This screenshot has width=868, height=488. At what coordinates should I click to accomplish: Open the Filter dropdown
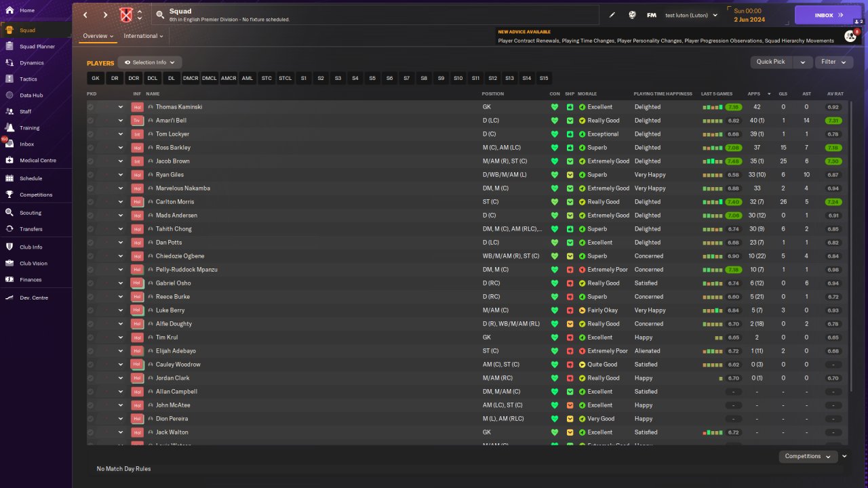(834, 62)
